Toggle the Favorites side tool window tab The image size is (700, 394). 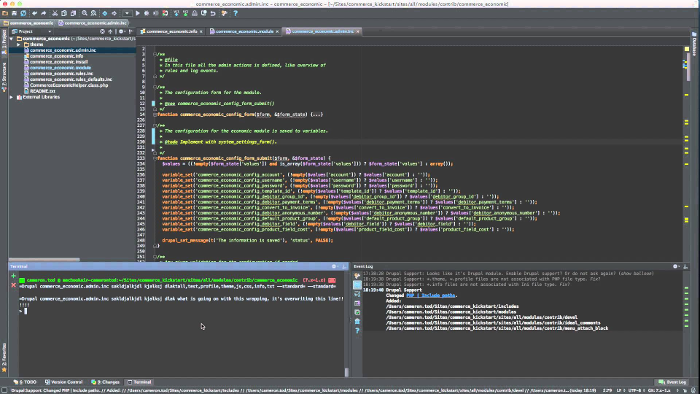click(4, 358)
